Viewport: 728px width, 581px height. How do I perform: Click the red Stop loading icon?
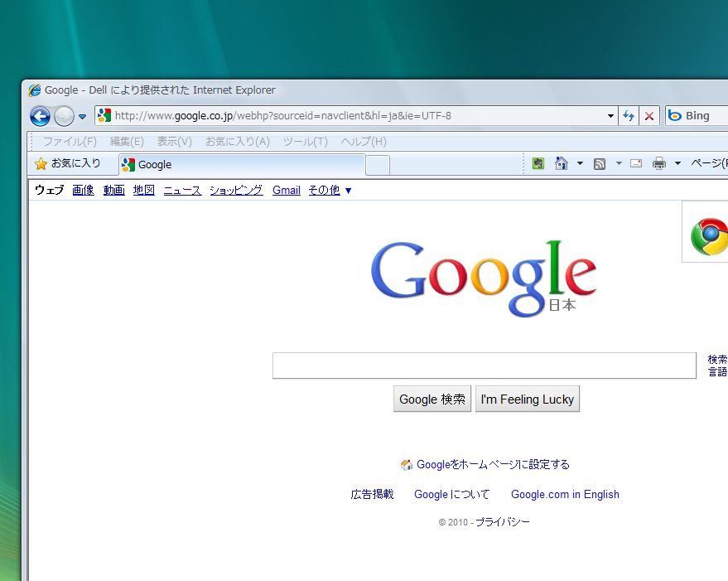click(x=649, y=116)
